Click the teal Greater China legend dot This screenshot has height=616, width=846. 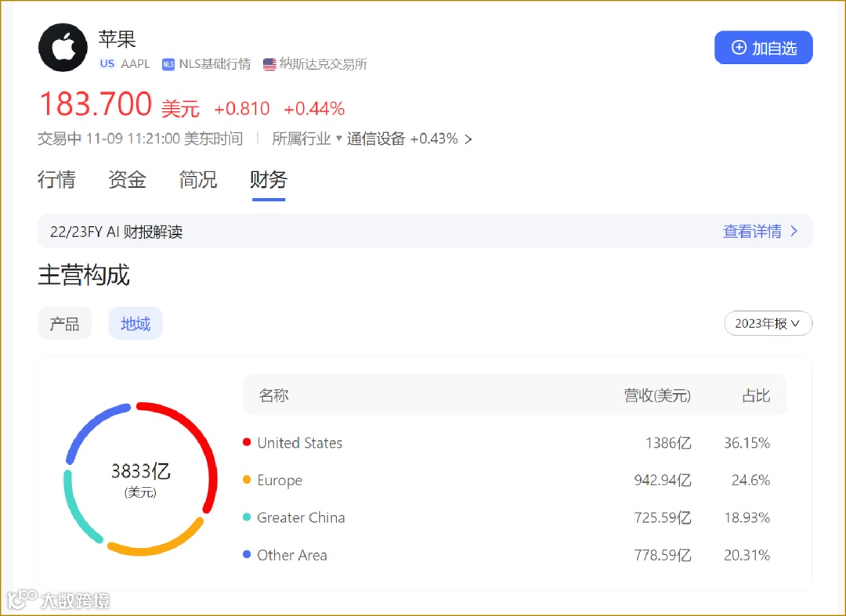pyautogui.click(x=247, y=517)
